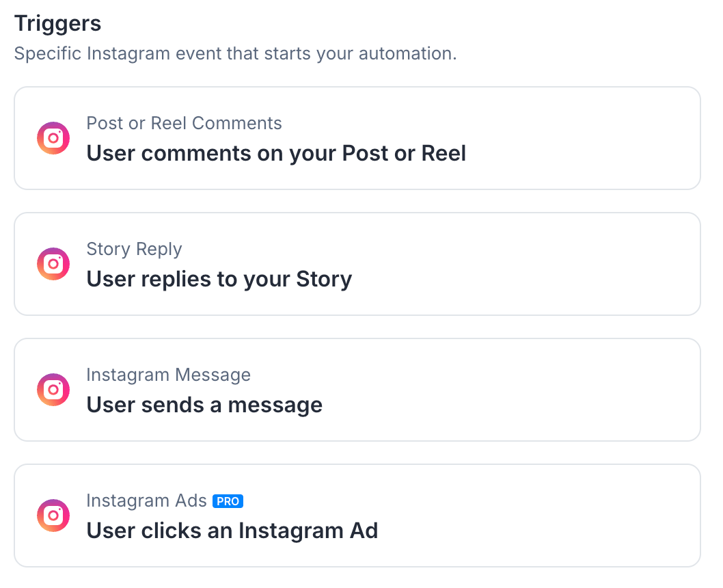The width and height of the screenshot is (723, 588).
Task: Select the 'Story Reply' label
Action: click(134, 250)
